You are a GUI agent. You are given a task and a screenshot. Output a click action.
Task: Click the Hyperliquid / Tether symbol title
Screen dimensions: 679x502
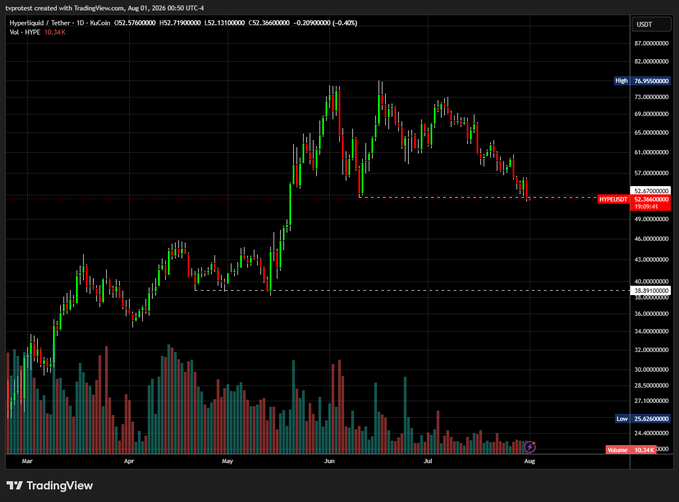(60, 23)
